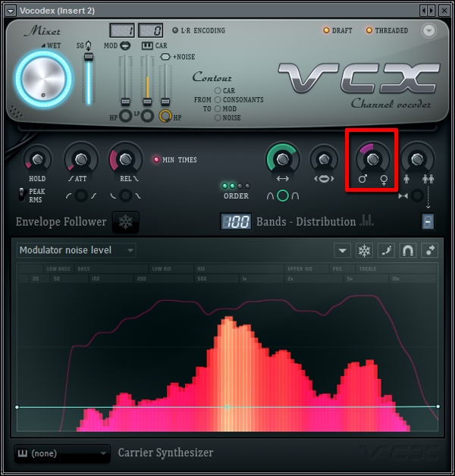Click the right envelope control point
Viewport: 455px width, 476px height.
(x=438, y=406)
